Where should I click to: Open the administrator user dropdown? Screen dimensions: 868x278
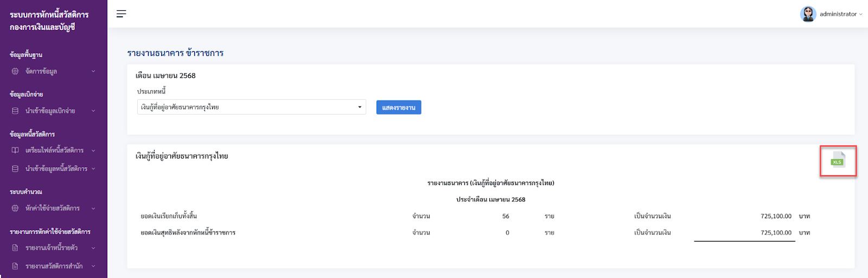pyautogui.click(x=840, y=14)
